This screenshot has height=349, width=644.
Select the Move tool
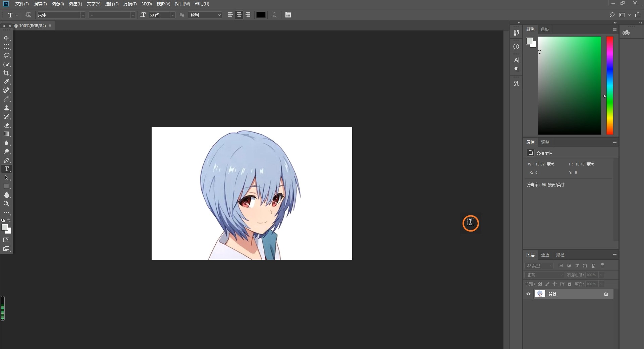tap(6, 38)
